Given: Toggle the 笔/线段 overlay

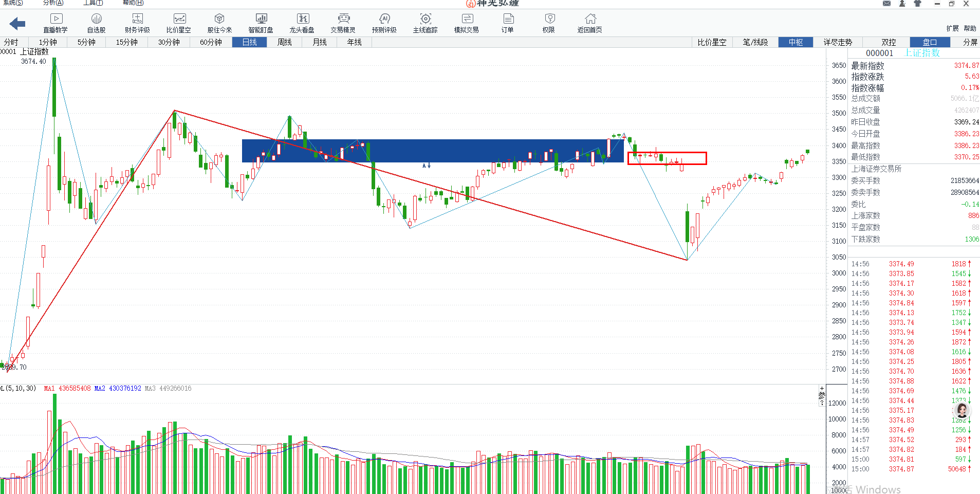Looking at the screenshot, I should pos(755,42).
